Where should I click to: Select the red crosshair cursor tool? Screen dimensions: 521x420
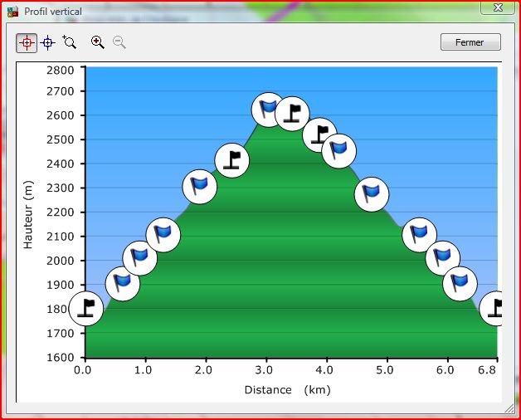click(27, 42)
